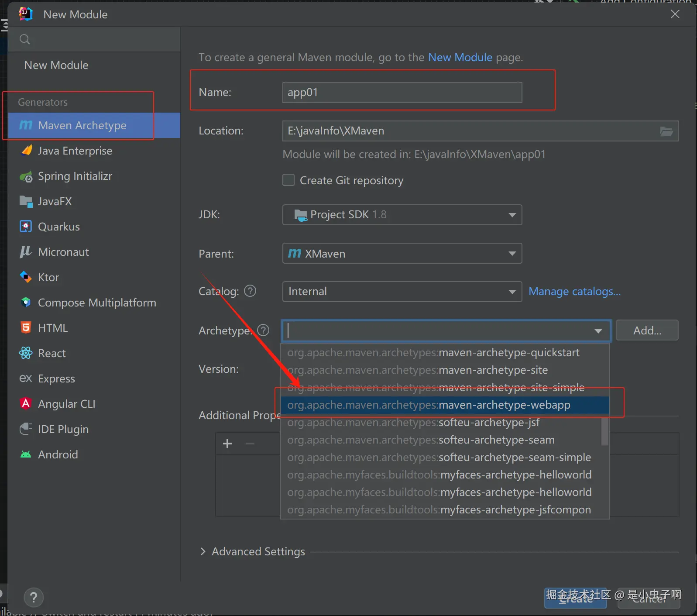Choose softeu-archetype-seam from the list
Image resolution: width=697 pixels, height=616 pixels.
[x=441, y=440]
